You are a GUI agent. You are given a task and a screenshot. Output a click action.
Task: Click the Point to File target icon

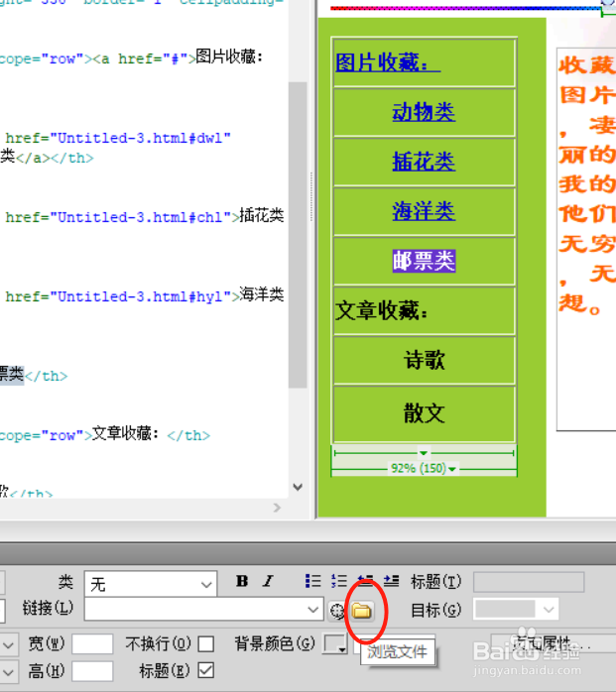(337, 611)
